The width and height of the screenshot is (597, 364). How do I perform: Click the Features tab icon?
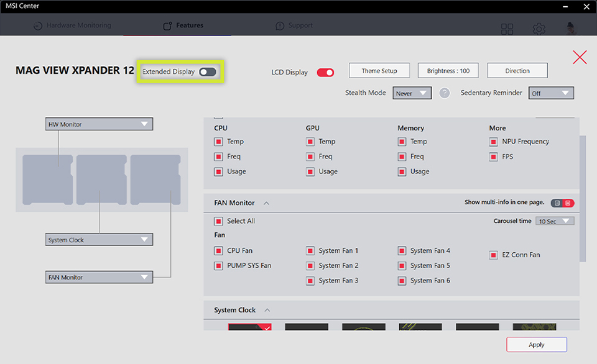point(167,26)
